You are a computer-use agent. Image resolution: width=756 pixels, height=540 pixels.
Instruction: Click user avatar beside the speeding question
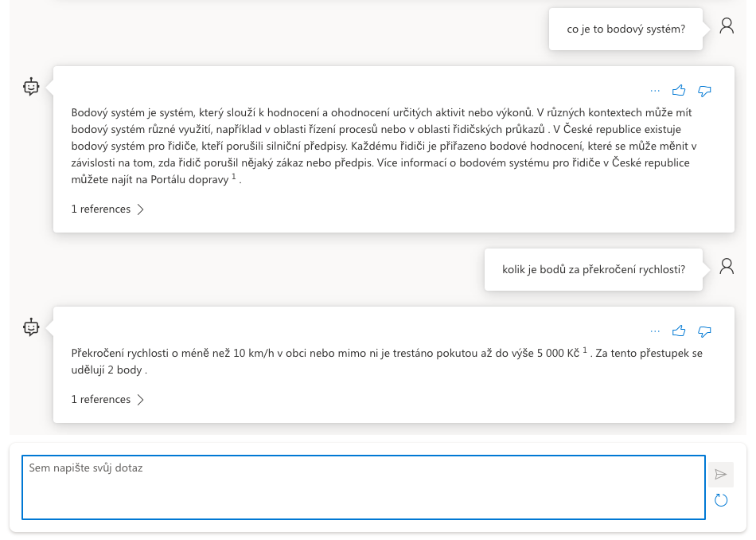tap(727, 266)
